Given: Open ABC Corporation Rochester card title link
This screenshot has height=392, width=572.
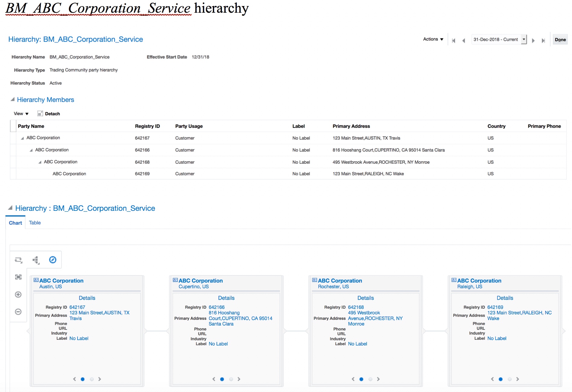Looking at the screenshot, I should pyautogui.click(x=340, y=281).
